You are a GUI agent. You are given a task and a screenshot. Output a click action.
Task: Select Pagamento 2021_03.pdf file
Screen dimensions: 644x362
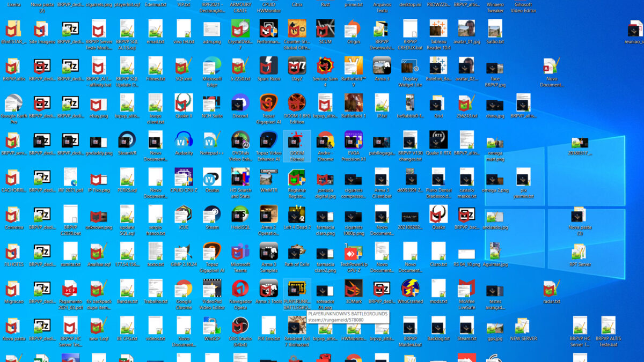coord(70,288)
